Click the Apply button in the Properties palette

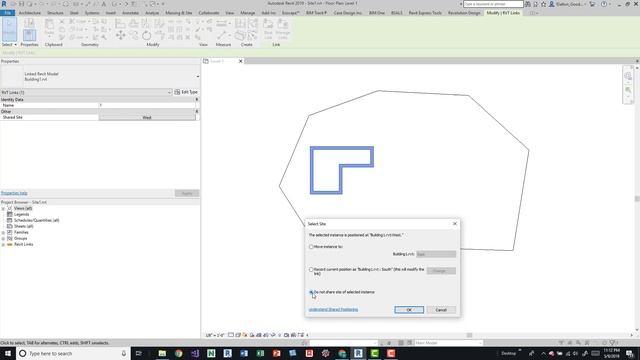tap(187, 193)
